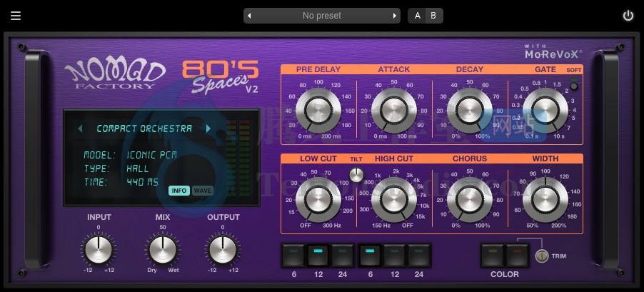Select next reverb program in display
Screen dimensions: 644x292
208,129
